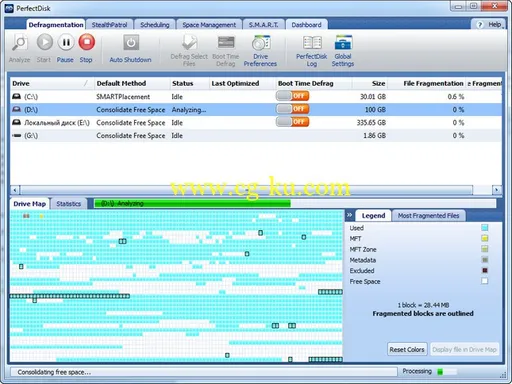
Task: Show the Statistics tab
Action: (x=69, y=204)
